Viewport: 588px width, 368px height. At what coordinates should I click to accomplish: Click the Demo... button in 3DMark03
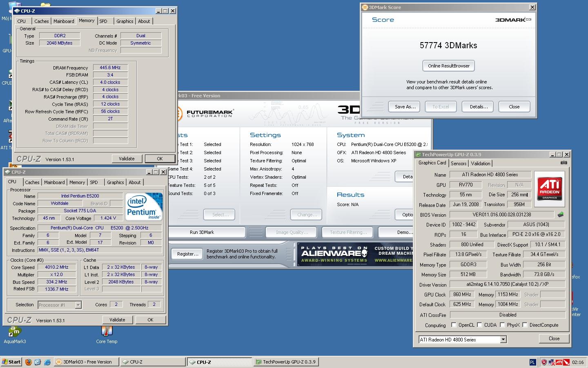[396, 232]
